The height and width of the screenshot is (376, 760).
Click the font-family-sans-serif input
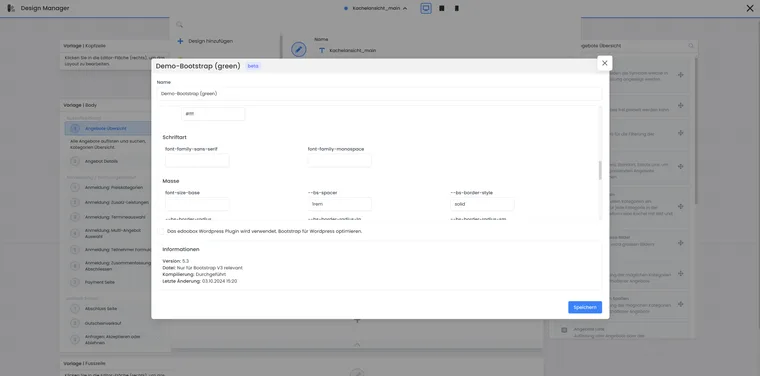click(x=197, y=160)
